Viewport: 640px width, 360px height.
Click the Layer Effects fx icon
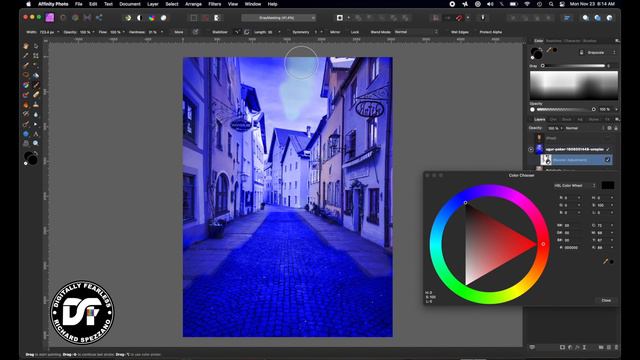tap(577, 347)
